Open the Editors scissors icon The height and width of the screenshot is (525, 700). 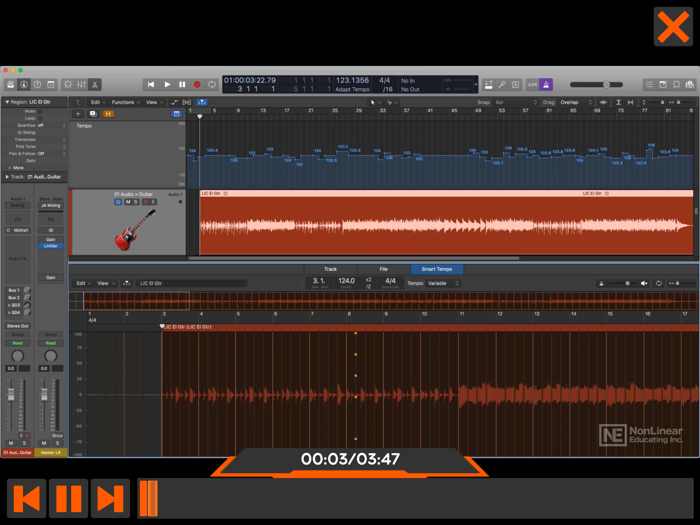(x=95, y=84)
